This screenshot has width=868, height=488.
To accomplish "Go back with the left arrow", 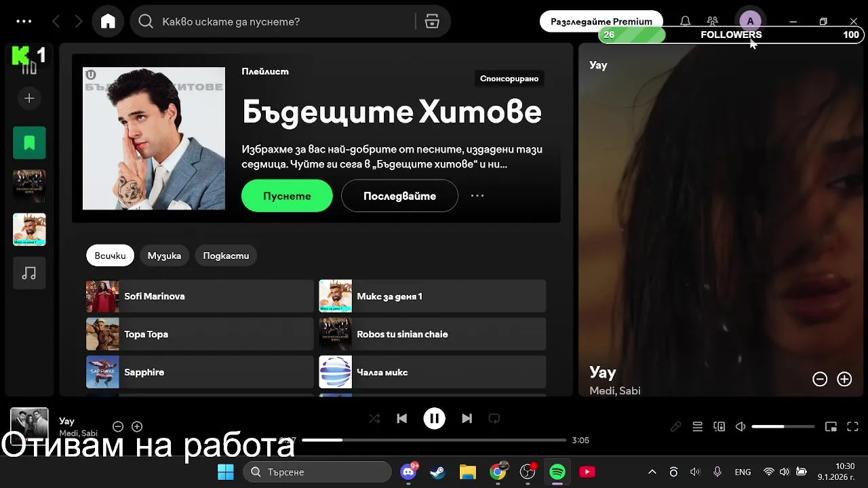I will coord(56,22).
